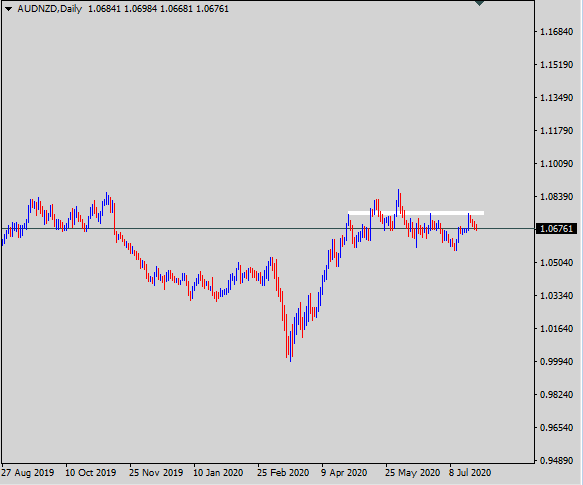The width and height of the screenshot is (583, 485).
Task: Click the 1.10090 price scale label
Action: tap(556, 164)
